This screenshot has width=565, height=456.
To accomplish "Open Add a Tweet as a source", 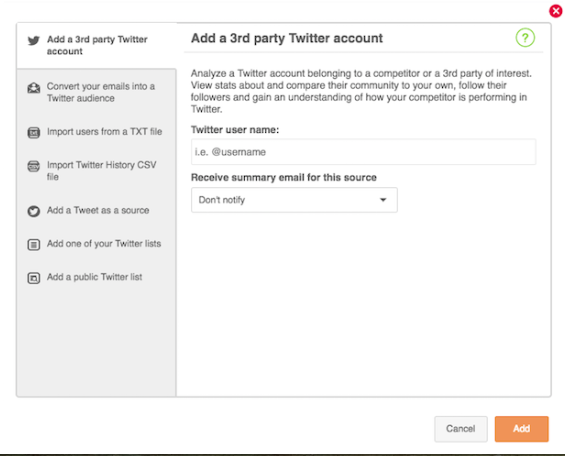I will (96, 210).
